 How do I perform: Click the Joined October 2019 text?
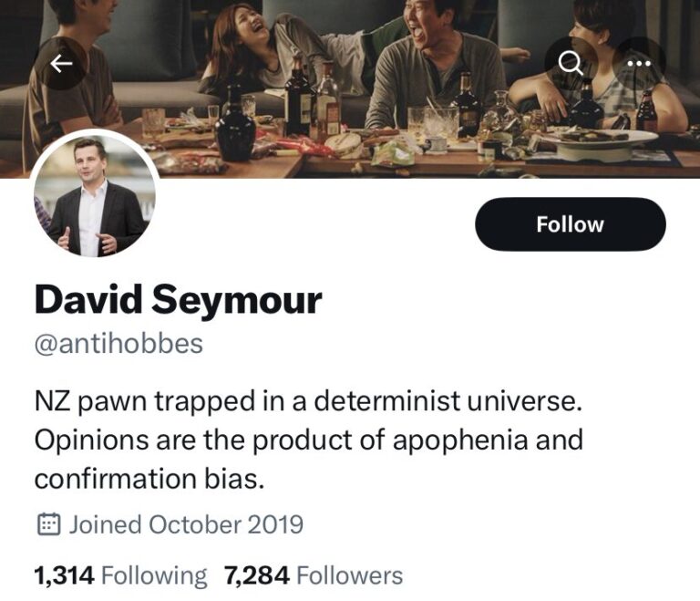point(186,524)
